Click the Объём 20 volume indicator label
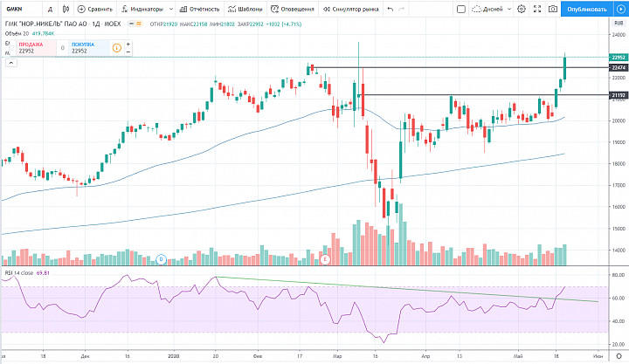629x364 pixels. pyautogui.click(x=17, y=34)
